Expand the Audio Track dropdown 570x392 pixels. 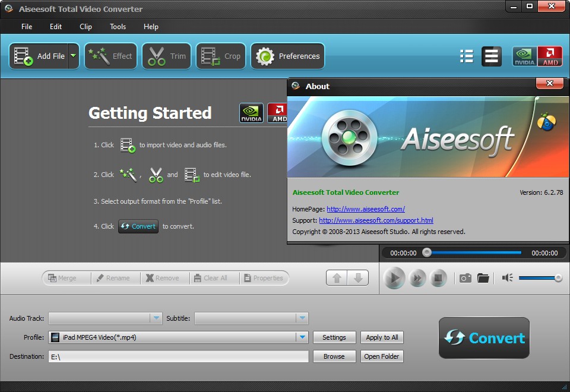point(156,318)
